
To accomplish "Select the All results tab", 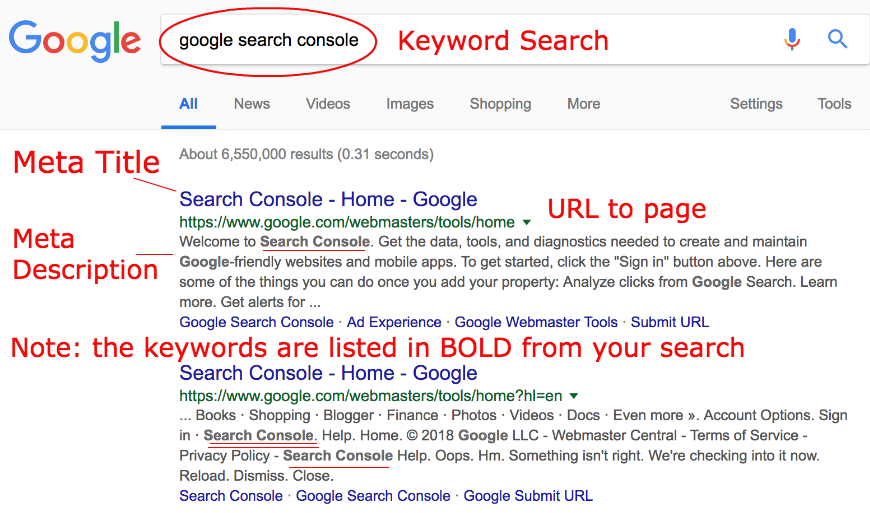I will pyautogui.click(x=188, y=103).
